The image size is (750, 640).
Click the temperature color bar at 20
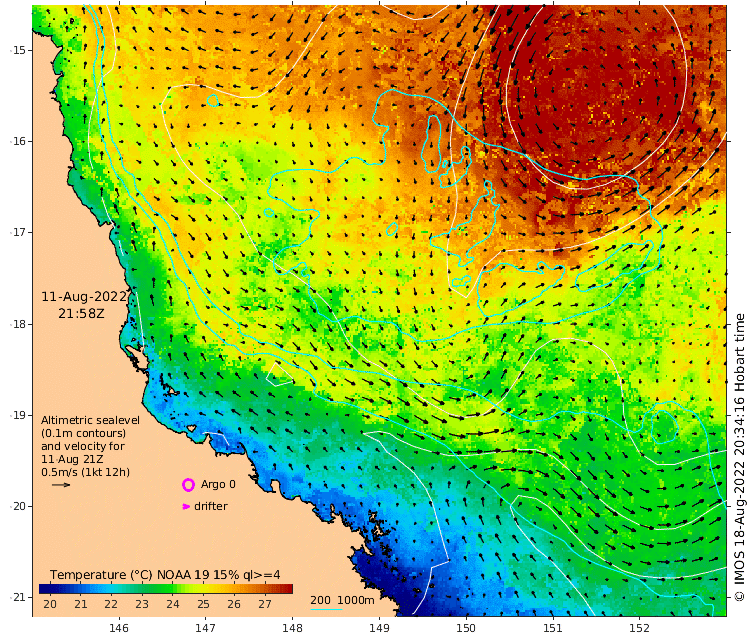50,588
